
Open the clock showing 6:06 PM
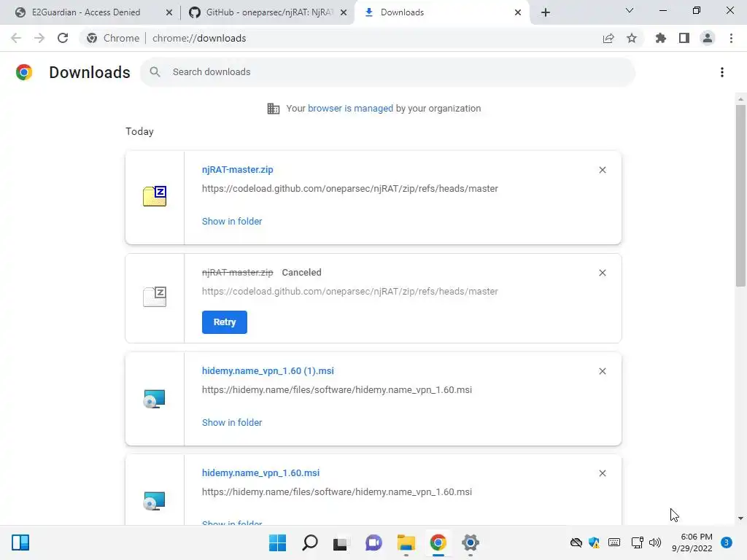click(x=692, y=542)
